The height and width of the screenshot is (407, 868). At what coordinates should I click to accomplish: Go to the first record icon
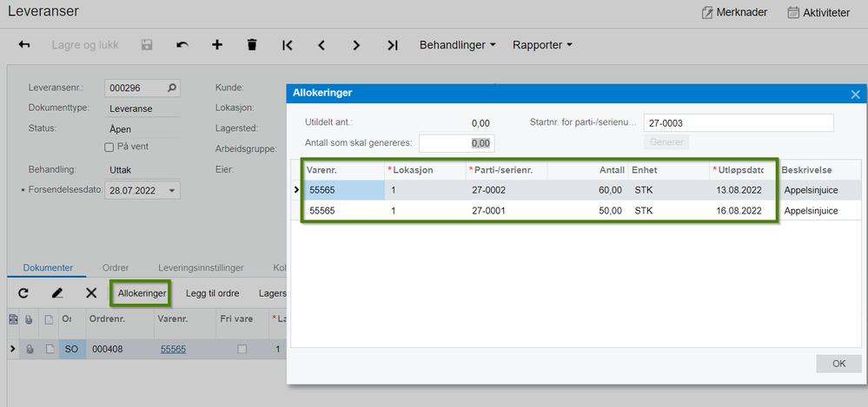(x=287, y=45)
